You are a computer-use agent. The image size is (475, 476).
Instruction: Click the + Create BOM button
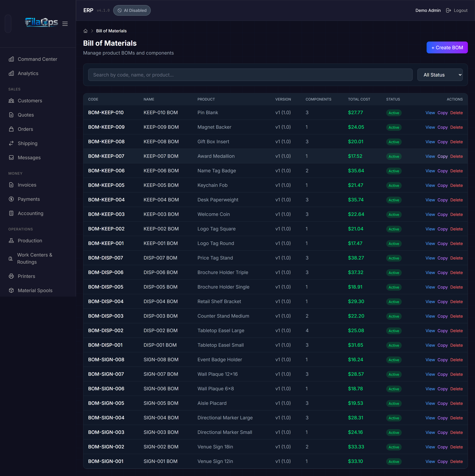447,48
